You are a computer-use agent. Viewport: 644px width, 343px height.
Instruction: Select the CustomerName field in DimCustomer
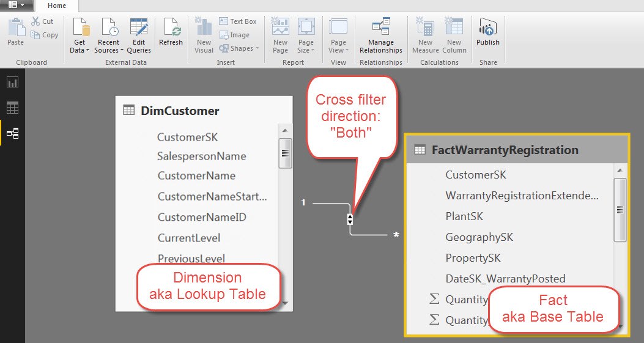196,175
